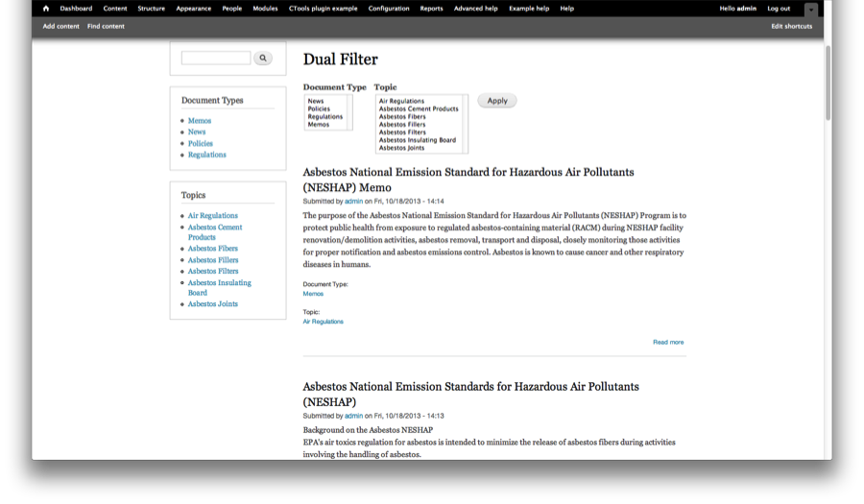Open the Modules menu
Image resolution: width=864 pixels, height=504 pixels.
pyautogui.click(x=265, y=9)
